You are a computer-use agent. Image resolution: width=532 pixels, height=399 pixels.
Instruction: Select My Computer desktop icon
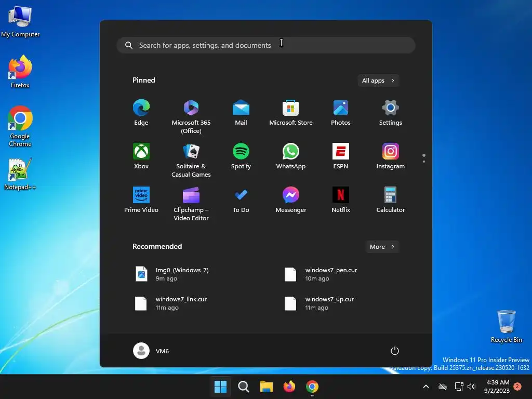(20, 22)
